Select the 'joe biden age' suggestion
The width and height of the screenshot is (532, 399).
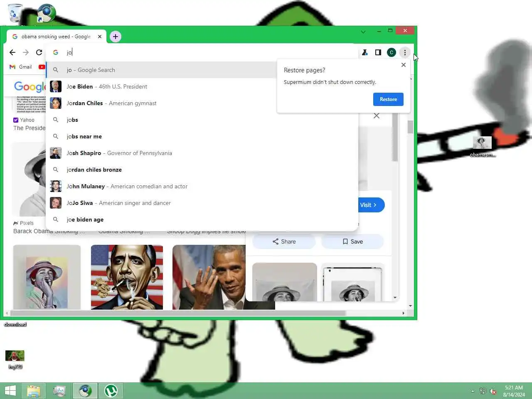point(202,219)
